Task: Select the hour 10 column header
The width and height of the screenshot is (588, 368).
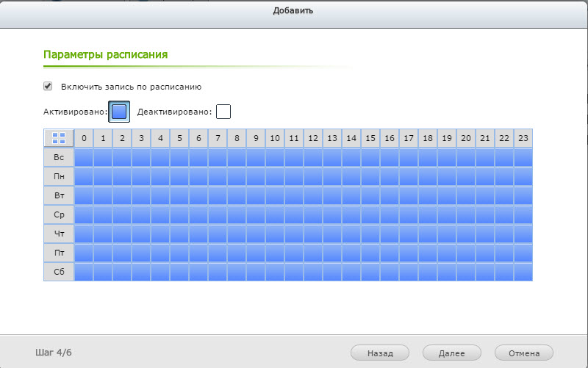Action: pos(275,138)
